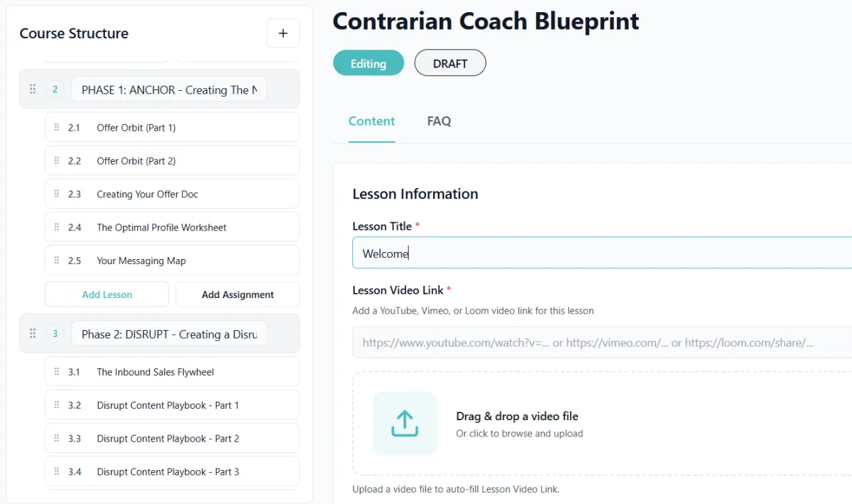Screen dimensions: 852x504
Task: Select lesson 2.4 The Optimal Profile Worksheet
Action: coord(172,228)
